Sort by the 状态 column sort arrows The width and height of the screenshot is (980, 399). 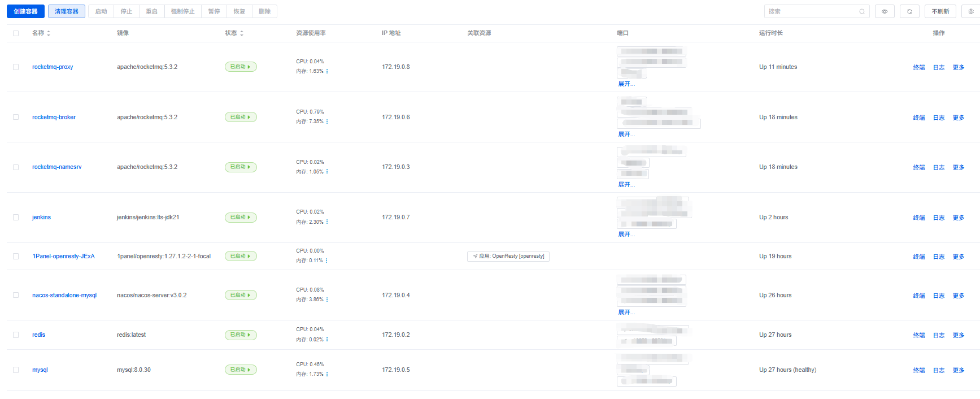[x=242, y=33]
